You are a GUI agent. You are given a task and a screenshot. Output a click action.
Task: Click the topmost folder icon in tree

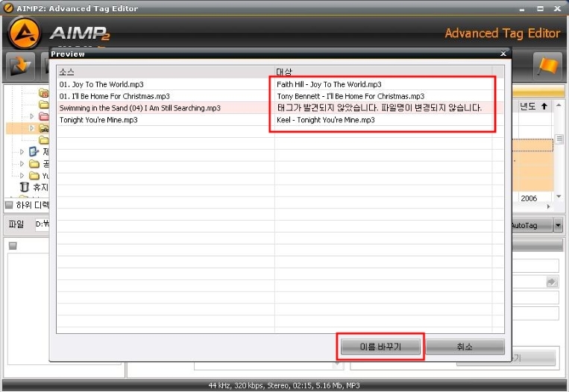click(44, 93)
